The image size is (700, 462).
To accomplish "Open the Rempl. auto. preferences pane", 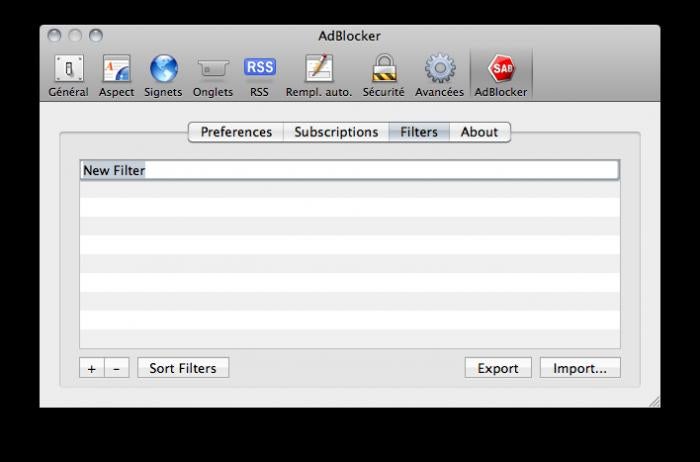I will point(319,76).
